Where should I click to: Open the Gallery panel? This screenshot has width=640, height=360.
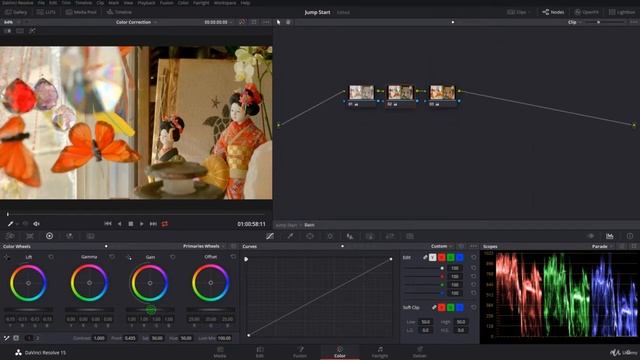(16, 12)
